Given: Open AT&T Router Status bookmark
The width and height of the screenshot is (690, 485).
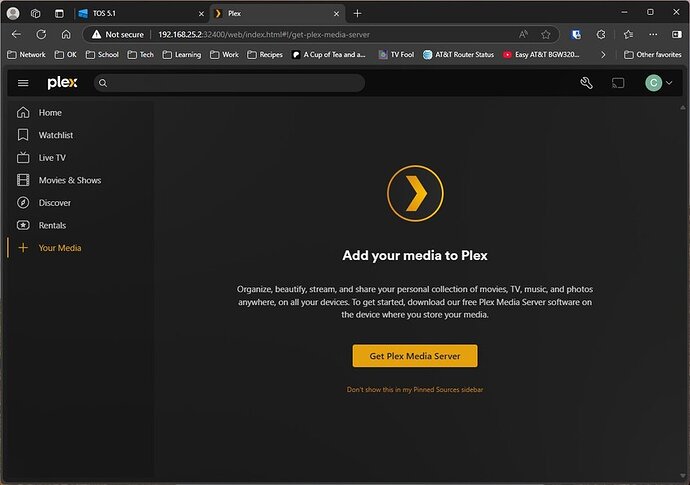Looking at the screenshot, I should 458,55.
